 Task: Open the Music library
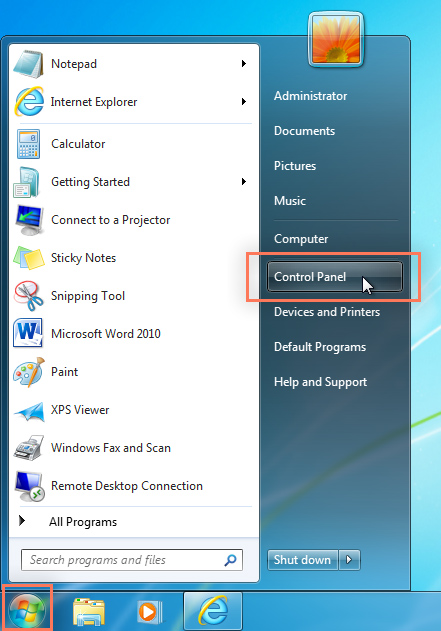point(290,201)
